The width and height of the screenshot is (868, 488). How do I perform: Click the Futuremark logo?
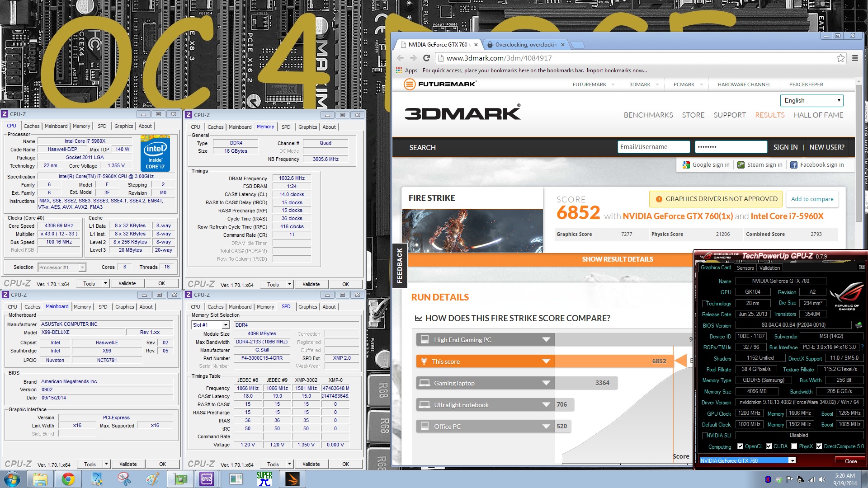pos(439,84)
